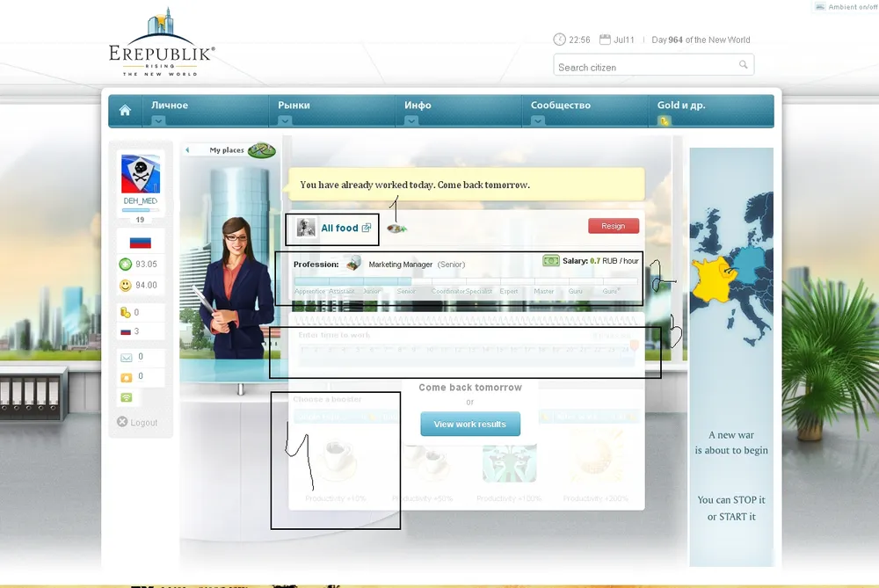Expand the Личное menu arrow
The height and width of the screenshot is (588, 879).
click(x=158, y=120)
